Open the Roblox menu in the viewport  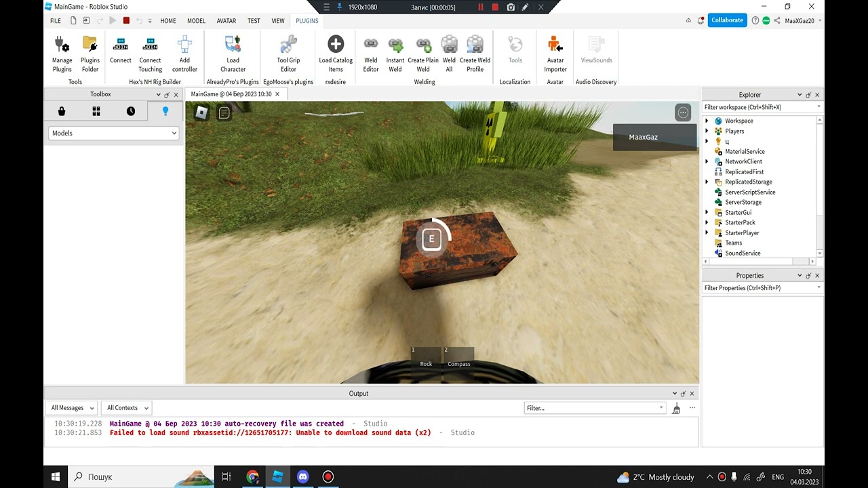point(201,113)
